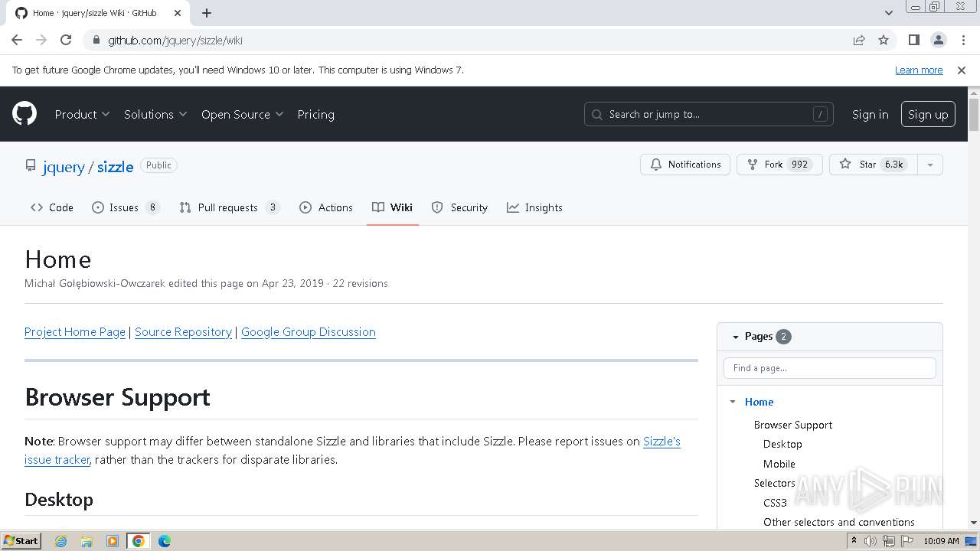Click the network icon in system tray
Screen dimensions: 980x551
889,541
